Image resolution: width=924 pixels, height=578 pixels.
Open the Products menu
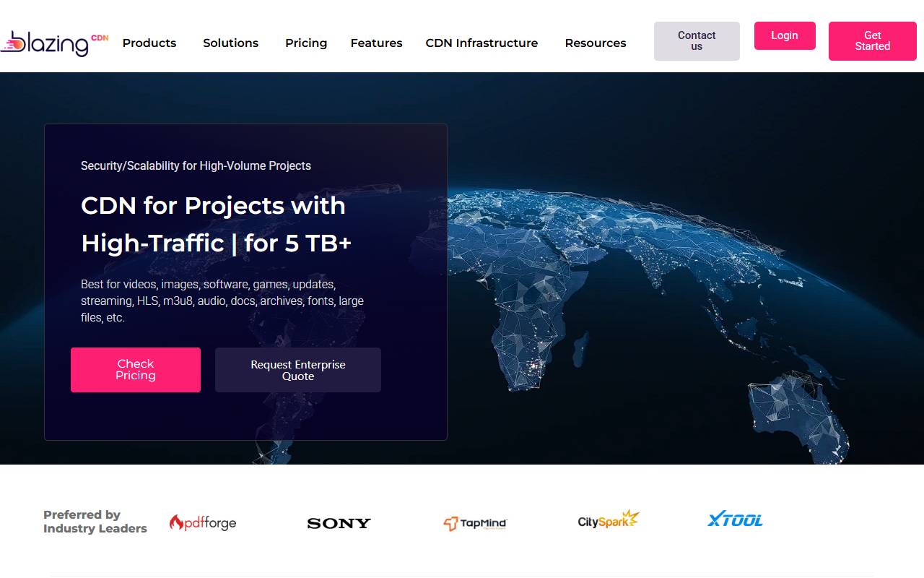pos(149,43)
